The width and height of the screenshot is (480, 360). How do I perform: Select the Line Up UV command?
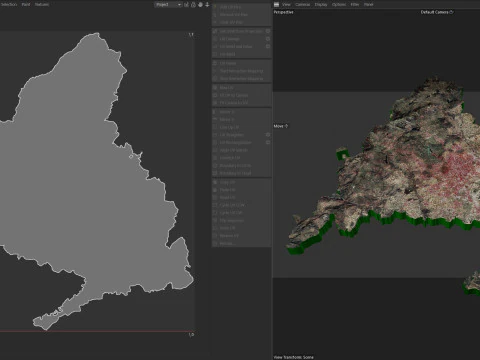242,127
